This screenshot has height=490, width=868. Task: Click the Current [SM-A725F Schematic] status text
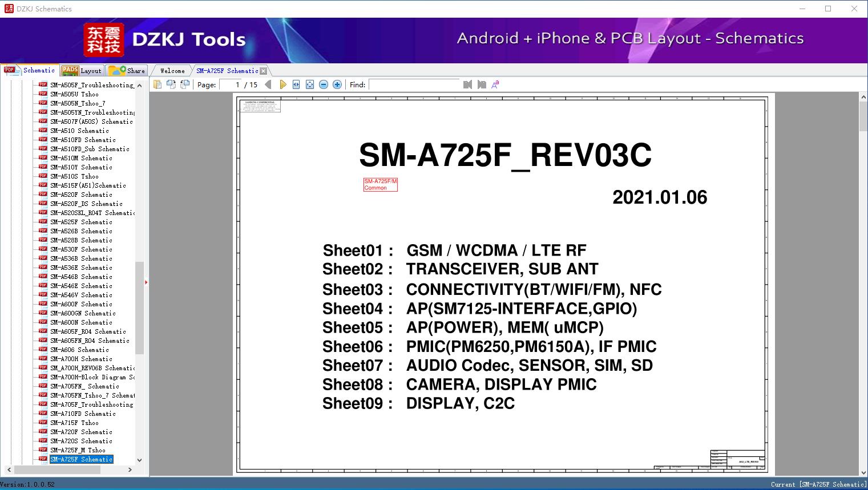click(x=818, y=484)
